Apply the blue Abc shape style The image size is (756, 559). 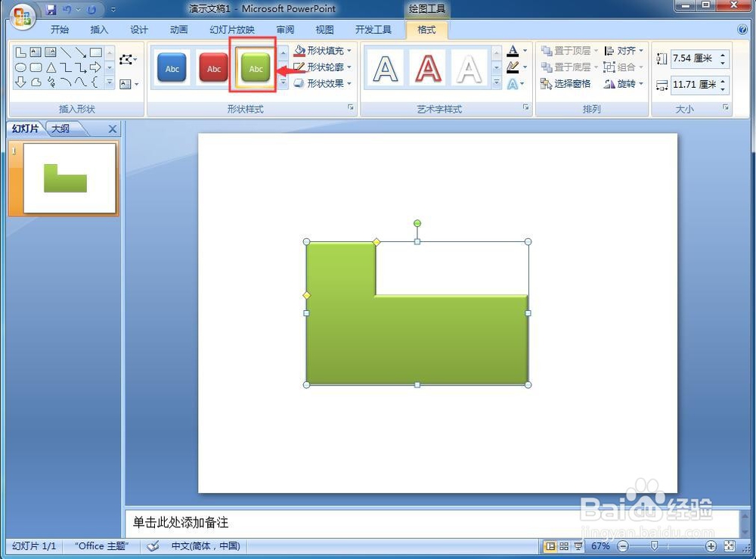[172, 68]
